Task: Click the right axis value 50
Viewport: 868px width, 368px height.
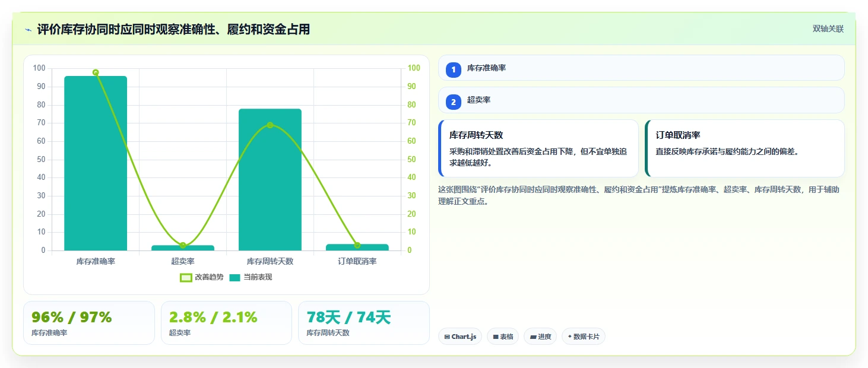Action: click(411, 159)
